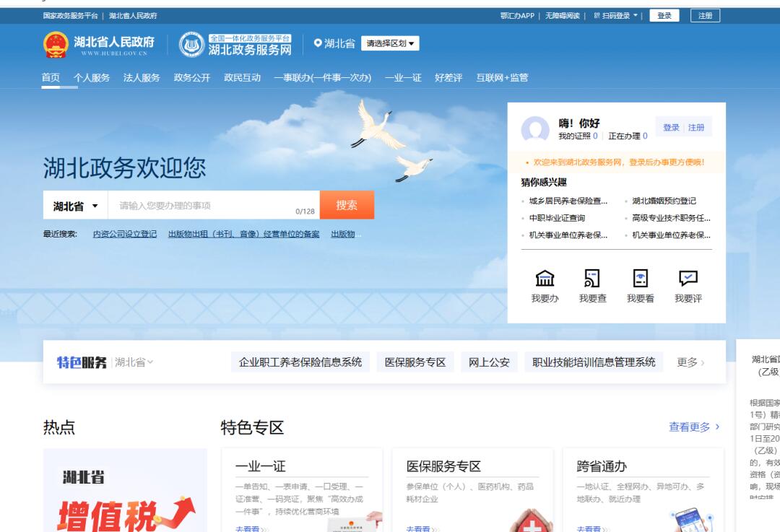Click 登录 in the greeting card
This screenshot has height=532, width=780.
pos(671,127)
